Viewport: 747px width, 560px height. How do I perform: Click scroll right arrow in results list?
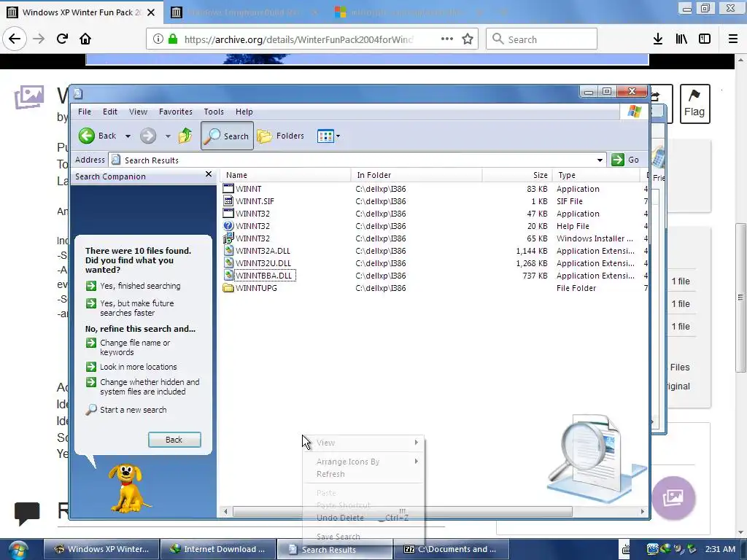click(x=642, y=511)
